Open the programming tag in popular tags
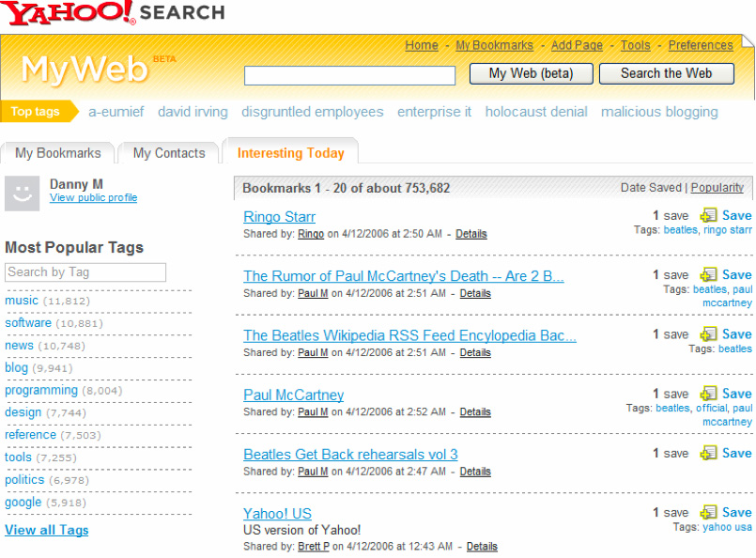 [41, 390]
